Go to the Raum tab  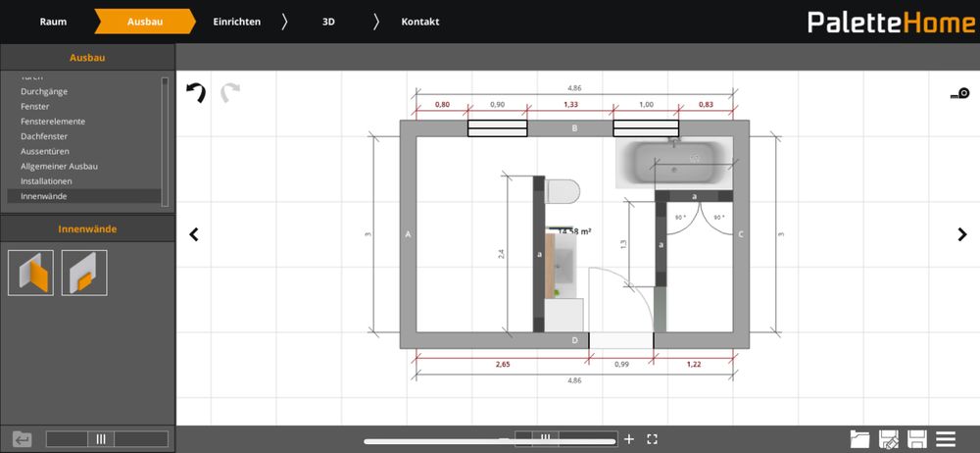coord(53,22)
